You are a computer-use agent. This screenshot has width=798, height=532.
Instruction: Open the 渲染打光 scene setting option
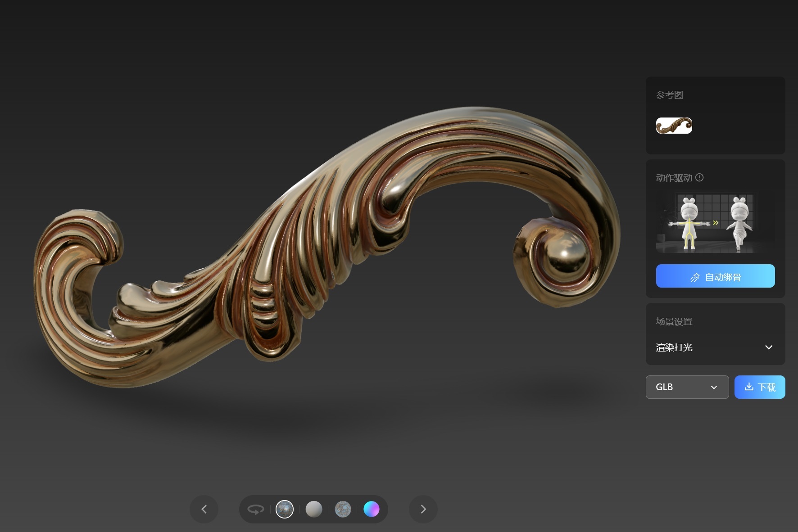pos(674,347)
